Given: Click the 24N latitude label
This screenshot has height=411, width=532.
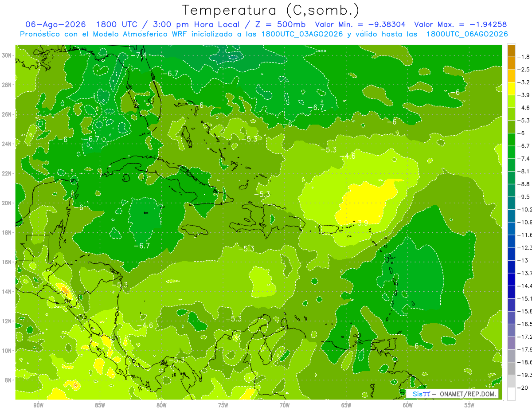Looking at the screenshot, I should tap(8, 144).
